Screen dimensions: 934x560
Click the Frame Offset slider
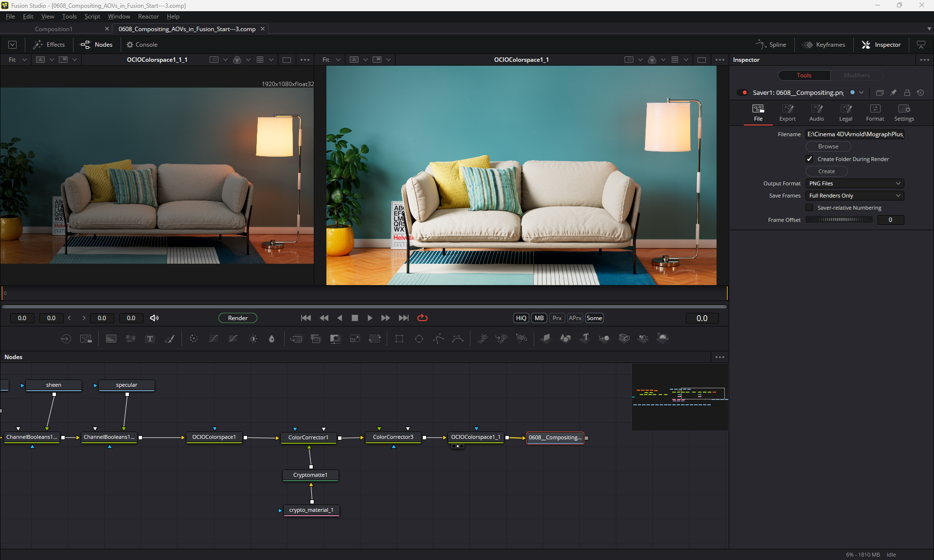(x=839, y=220)
